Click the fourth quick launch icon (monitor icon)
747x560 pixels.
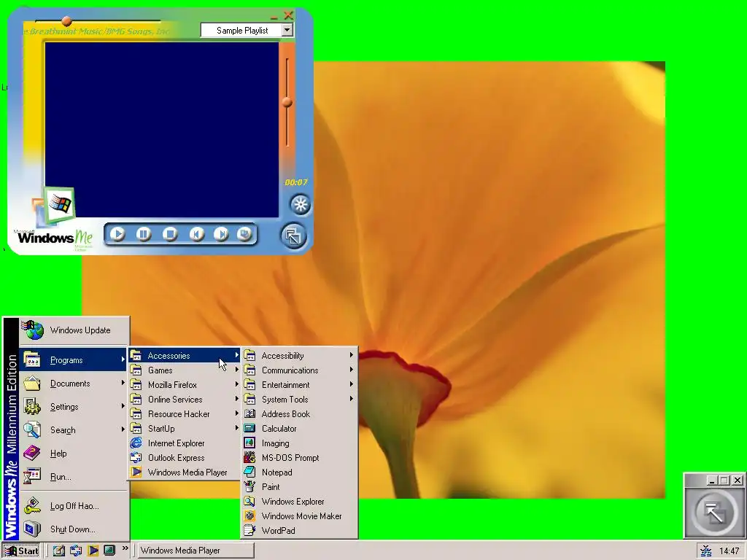coord(109,551)
